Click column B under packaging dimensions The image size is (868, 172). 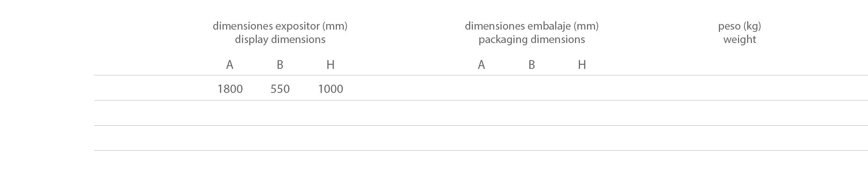(x=532, y=65)
